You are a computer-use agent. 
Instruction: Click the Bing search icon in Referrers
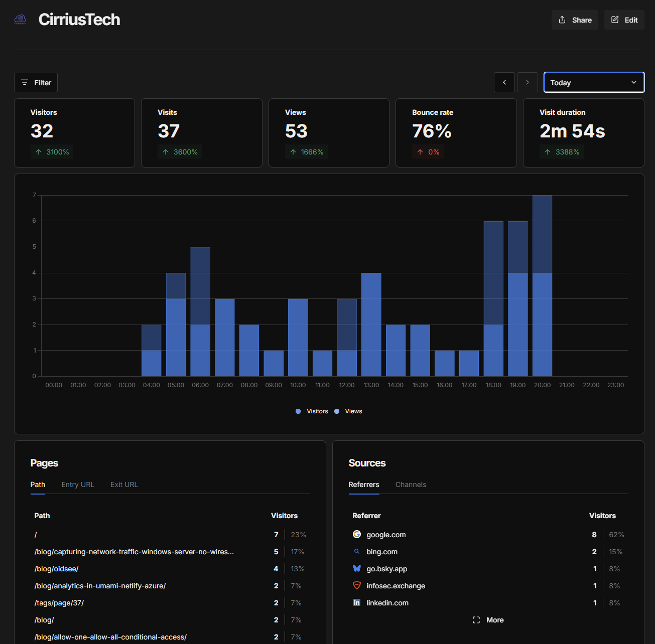pos(357,552)
